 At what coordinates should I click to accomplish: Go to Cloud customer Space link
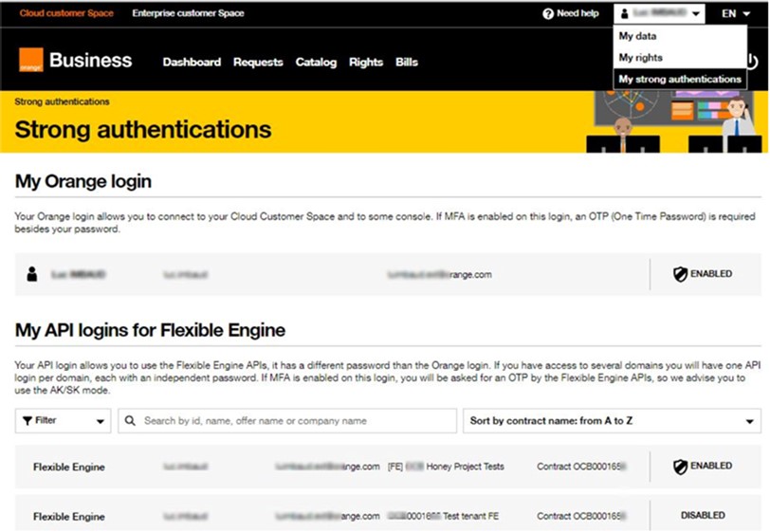click(66, 13)
